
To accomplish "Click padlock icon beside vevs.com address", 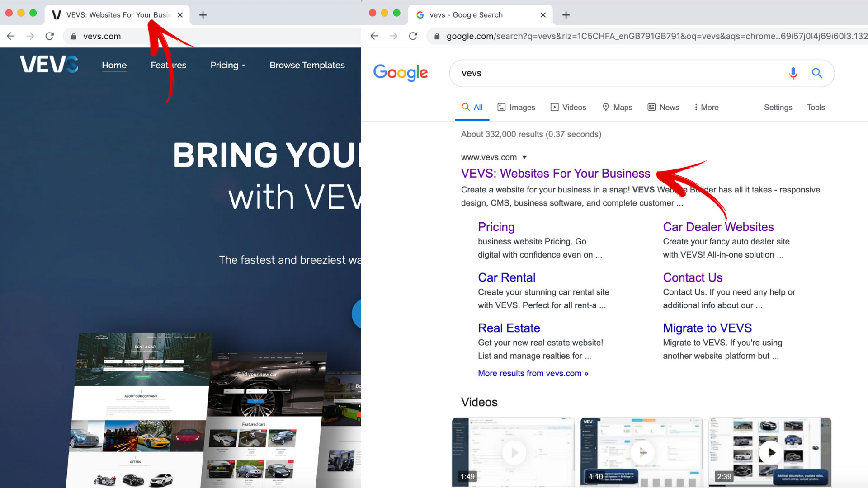I will (74, 36).
